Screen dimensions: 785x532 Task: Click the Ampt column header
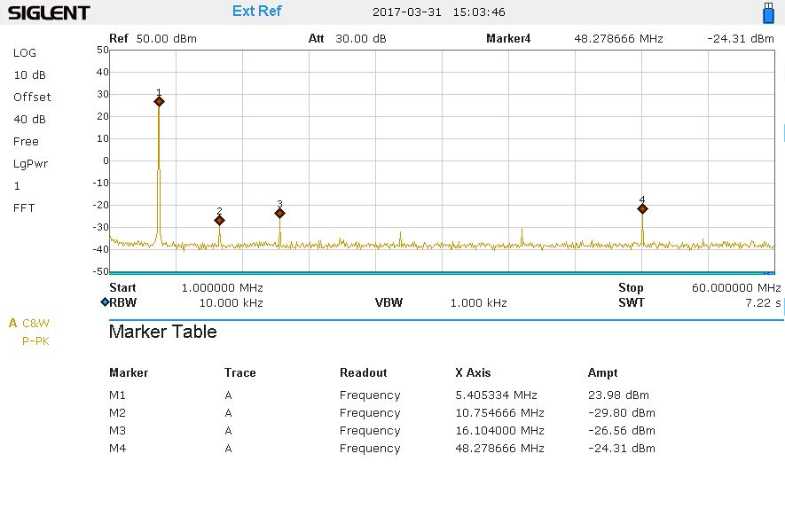(602, 373)
